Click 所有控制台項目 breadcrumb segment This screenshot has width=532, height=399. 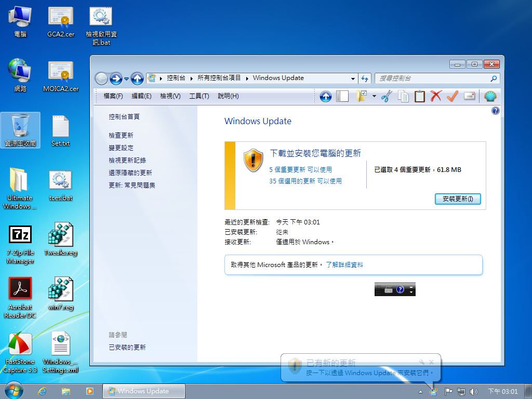coord(219,78)
